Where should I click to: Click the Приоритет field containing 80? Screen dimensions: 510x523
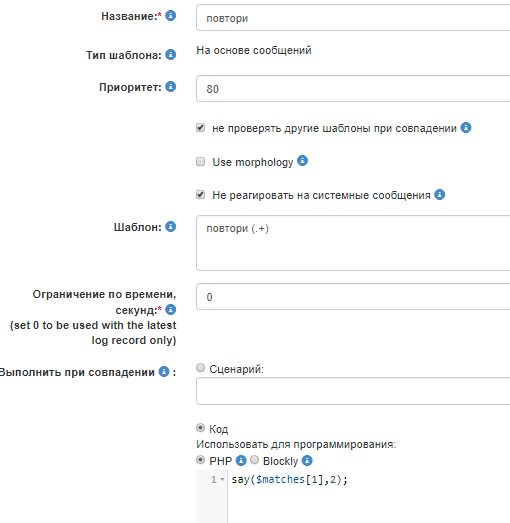click(353, 88)
